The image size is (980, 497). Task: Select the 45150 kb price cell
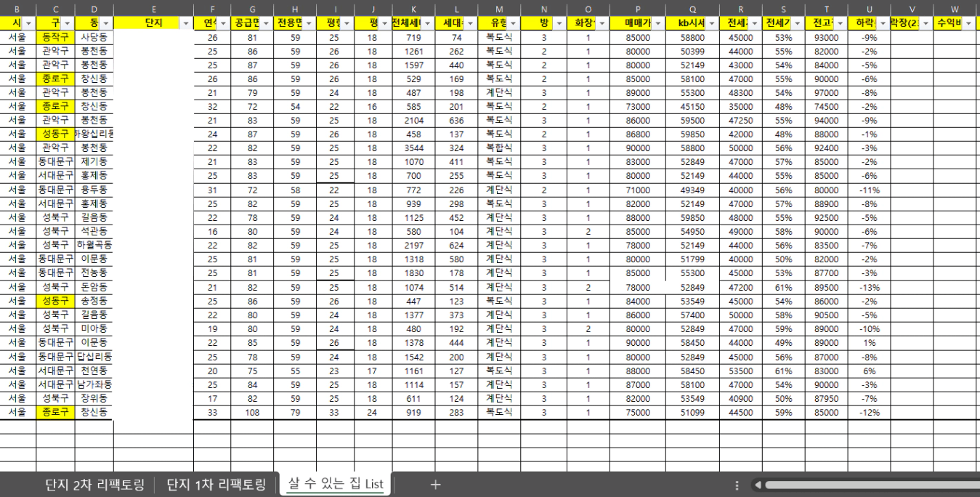coord(692,106)
